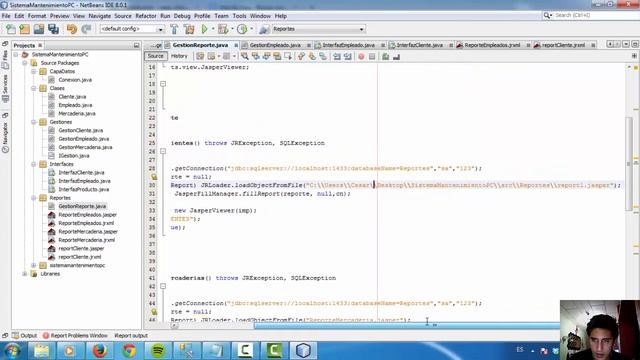
Task: Open the Navigate menu
Action: pyautogui.click(x=100, y=16)
